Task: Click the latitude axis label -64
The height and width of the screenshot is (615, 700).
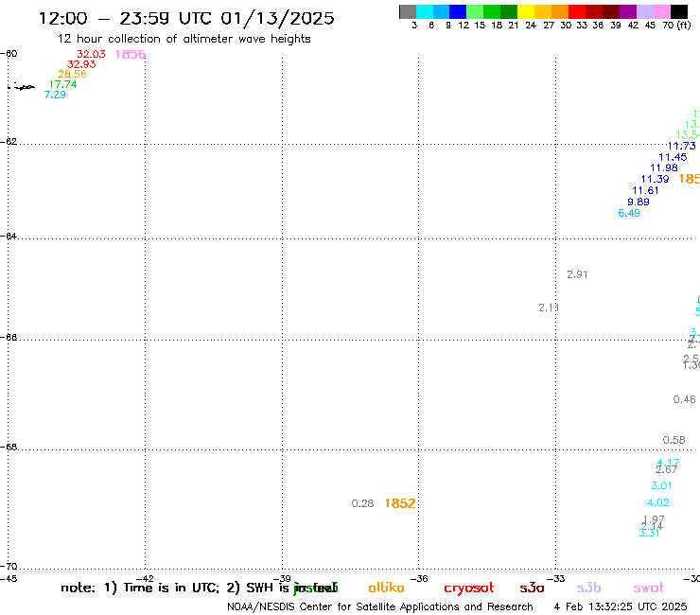Action: pos(9,236)
